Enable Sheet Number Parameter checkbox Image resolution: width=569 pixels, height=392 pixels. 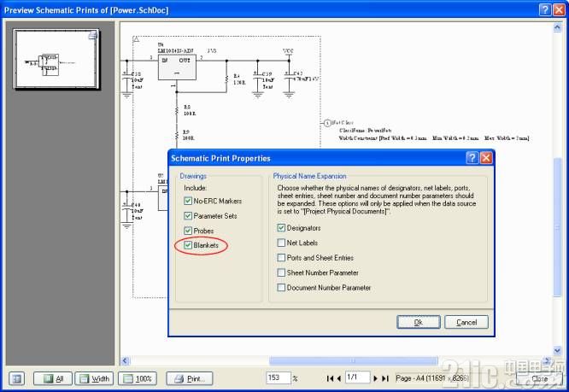[x=281, y=272]
